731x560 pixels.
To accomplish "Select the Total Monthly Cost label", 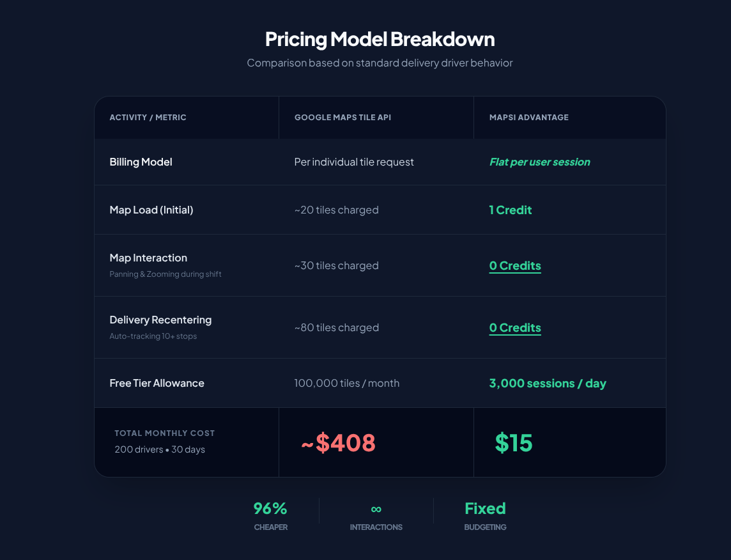I will click(164, 433).
